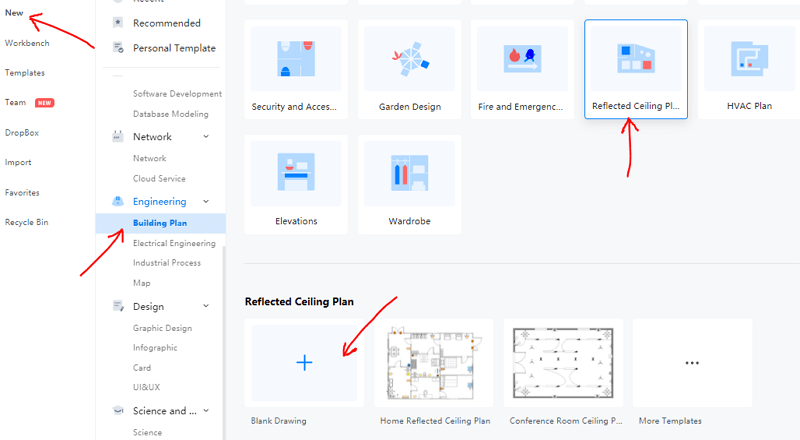This screenshot has width=800, height=440.
Task: Open the Recycle Bin
Action: (27, 222)
